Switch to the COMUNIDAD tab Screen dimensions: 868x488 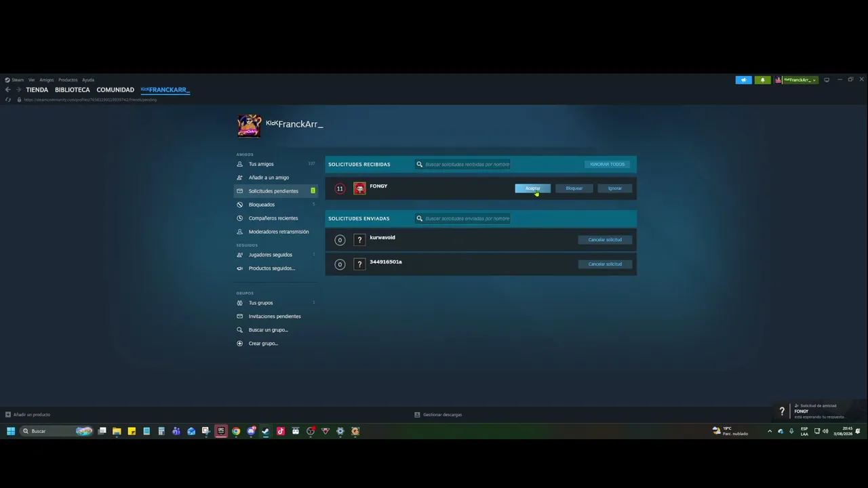coord(115,89)
